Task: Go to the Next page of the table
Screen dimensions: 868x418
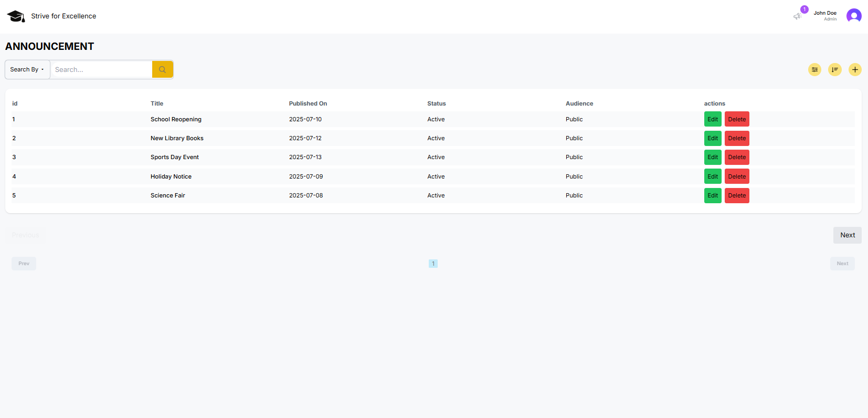Action: coord(847,235)
